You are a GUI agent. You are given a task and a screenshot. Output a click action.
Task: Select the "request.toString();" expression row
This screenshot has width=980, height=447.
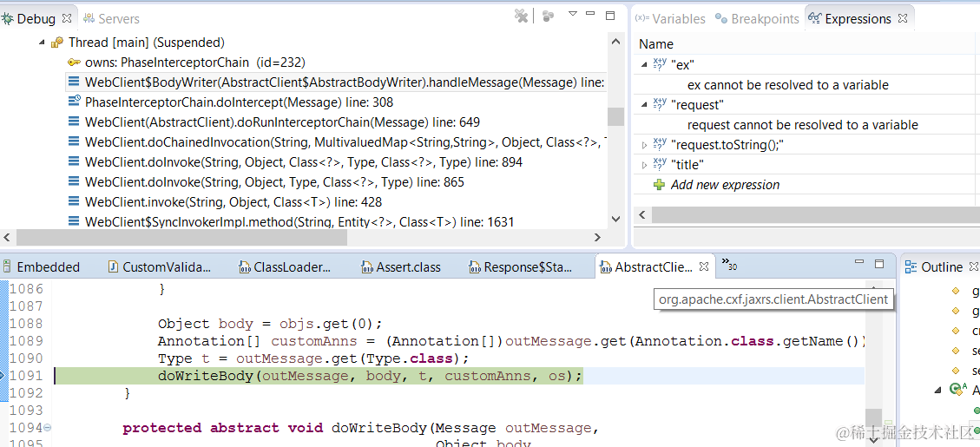(727, 145)
